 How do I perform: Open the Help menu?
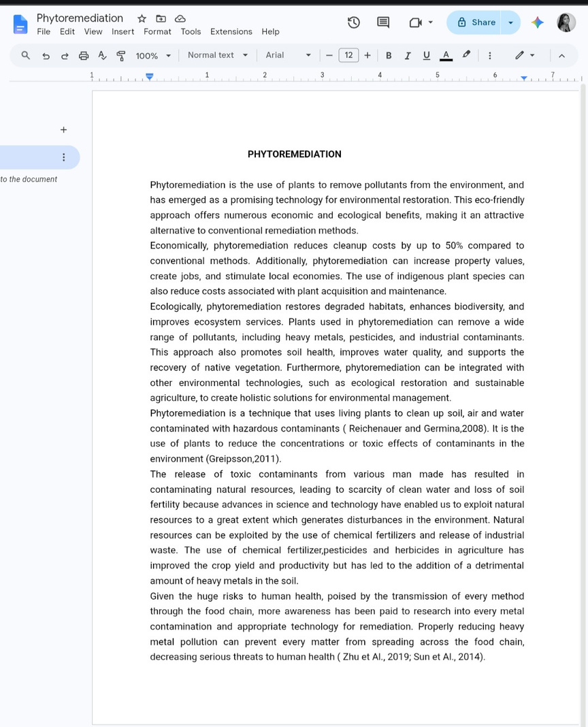click(270, 31)
